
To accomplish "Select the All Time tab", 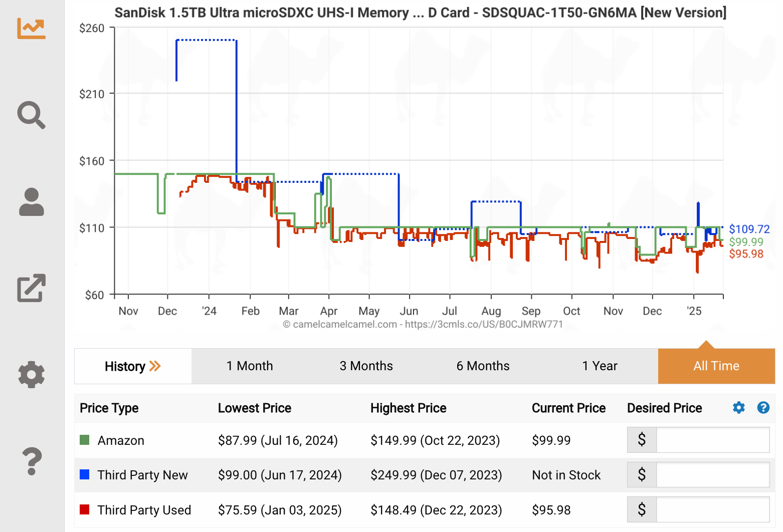I will point(716,366).
